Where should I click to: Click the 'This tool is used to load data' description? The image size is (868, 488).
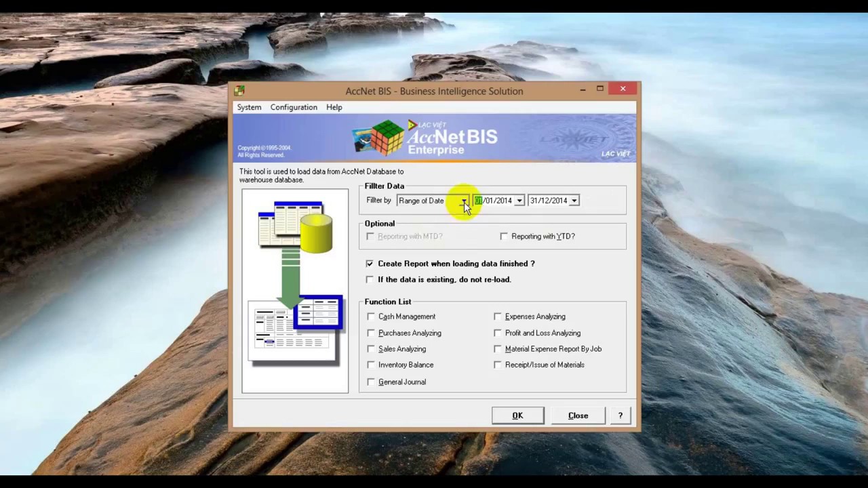click(321, 176)
